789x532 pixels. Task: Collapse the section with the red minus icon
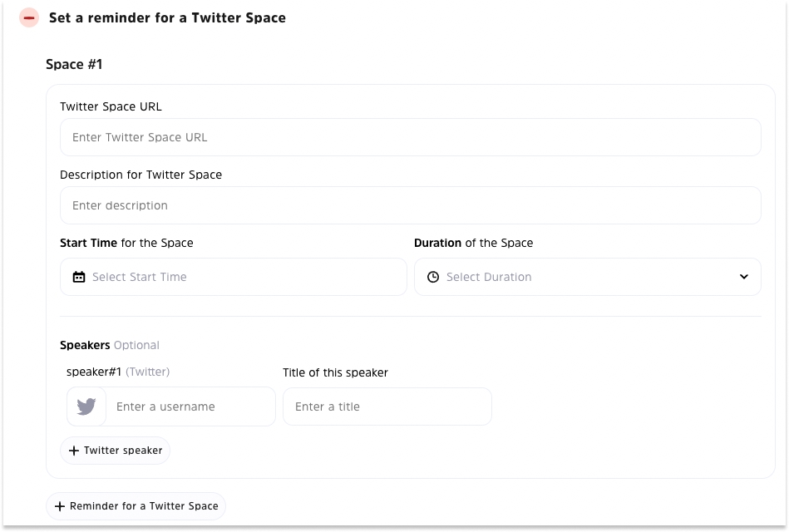tap(29, 17)
